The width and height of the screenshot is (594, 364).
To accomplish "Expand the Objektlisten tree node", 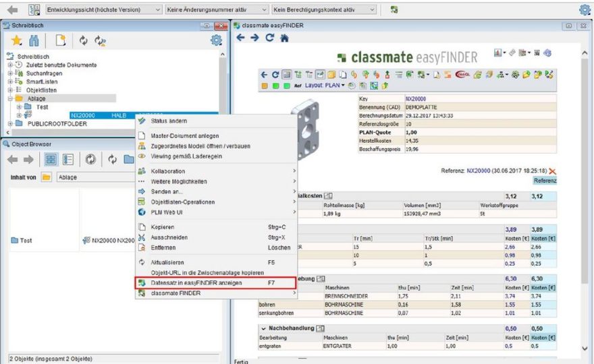I will (10, 90).
